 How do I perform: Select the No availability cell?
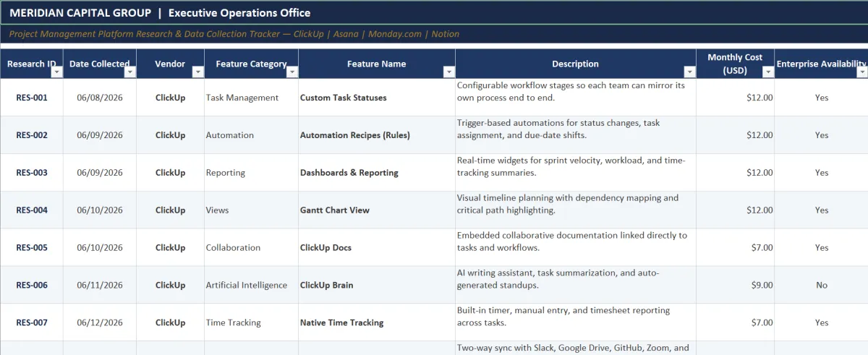(822, 286)
